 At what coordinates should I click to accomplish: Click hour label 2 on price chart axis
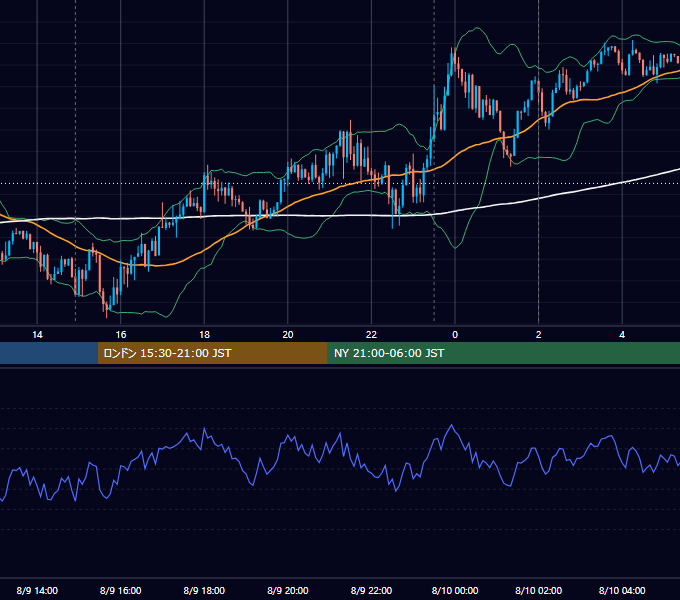pyautogui.click(x=539, y=335)
